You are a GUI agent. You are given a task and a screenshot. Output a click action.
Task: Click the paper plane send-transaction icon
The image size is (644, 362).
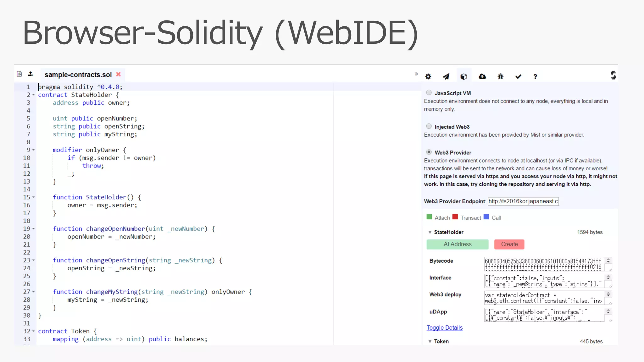[446, 76]
